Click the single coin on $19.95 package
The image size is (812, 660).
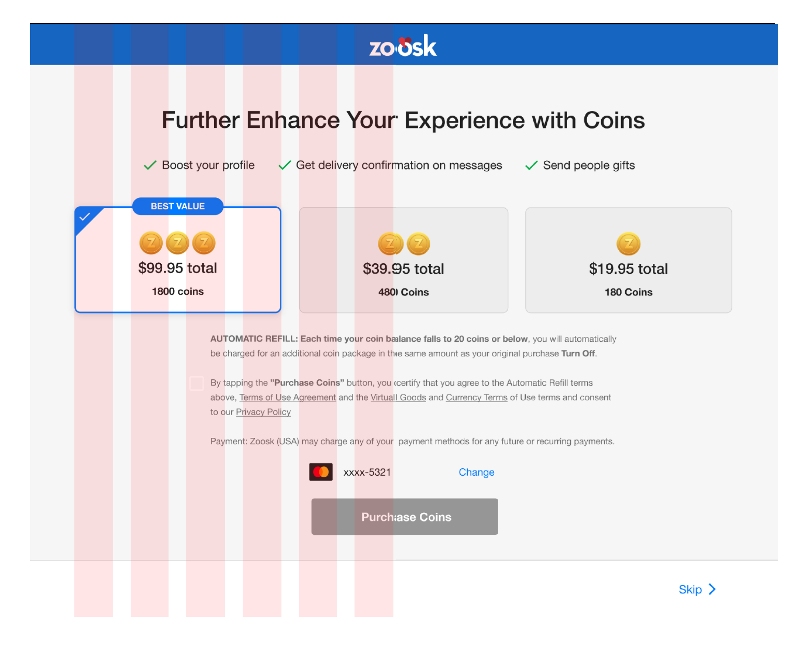[x=628, y=244]
